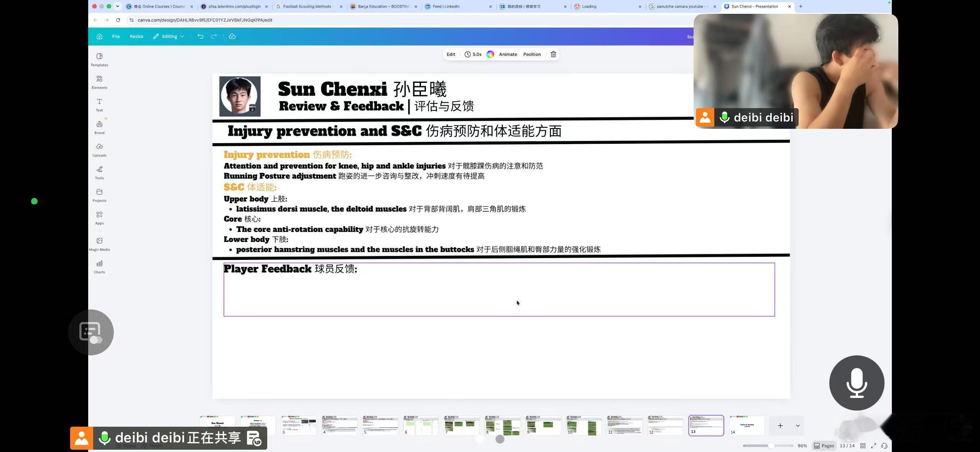Close the Loading tab
The image size is (980, 452).
pyautogui.click(x=640, y=7)
